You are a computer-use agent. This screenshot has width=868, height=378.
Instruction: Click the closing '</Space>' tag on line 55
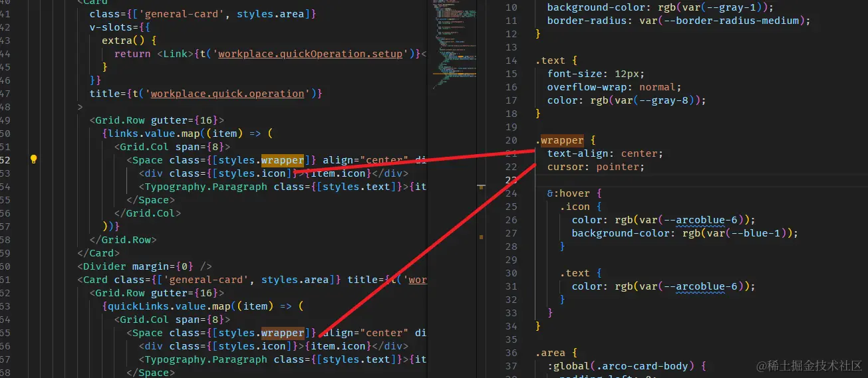150,200
